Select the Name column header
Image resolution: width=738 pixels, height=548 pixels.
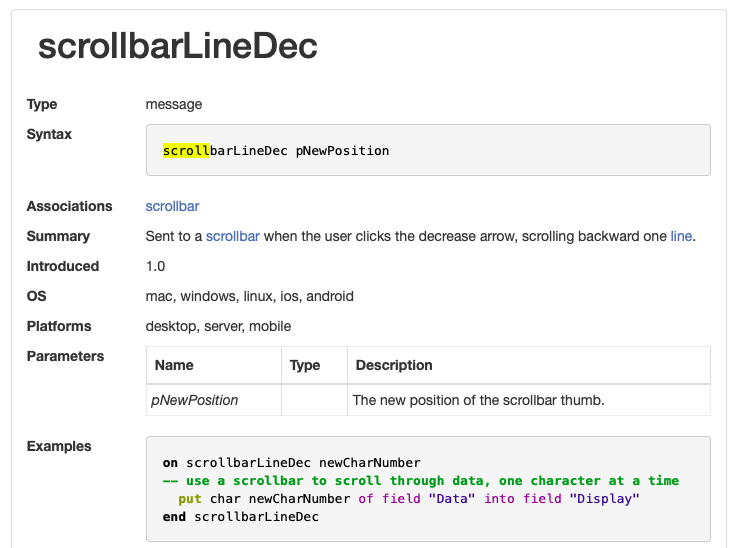[174, 365]
